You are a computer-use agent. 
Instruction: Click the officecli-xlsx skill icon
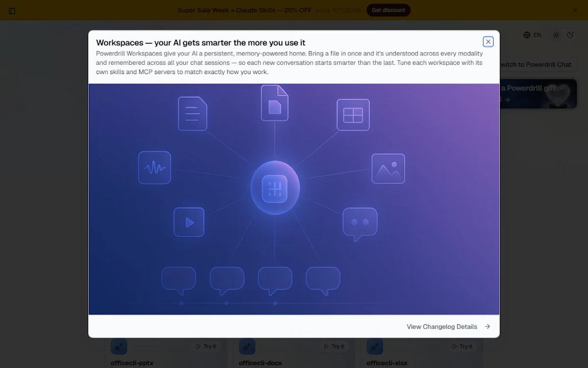tap(375, 346)
